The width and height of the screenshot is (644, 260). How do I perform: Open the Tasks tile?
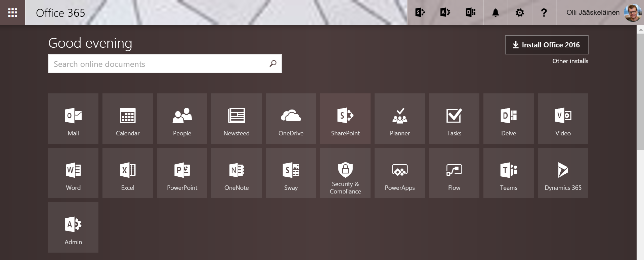point(454,119)
